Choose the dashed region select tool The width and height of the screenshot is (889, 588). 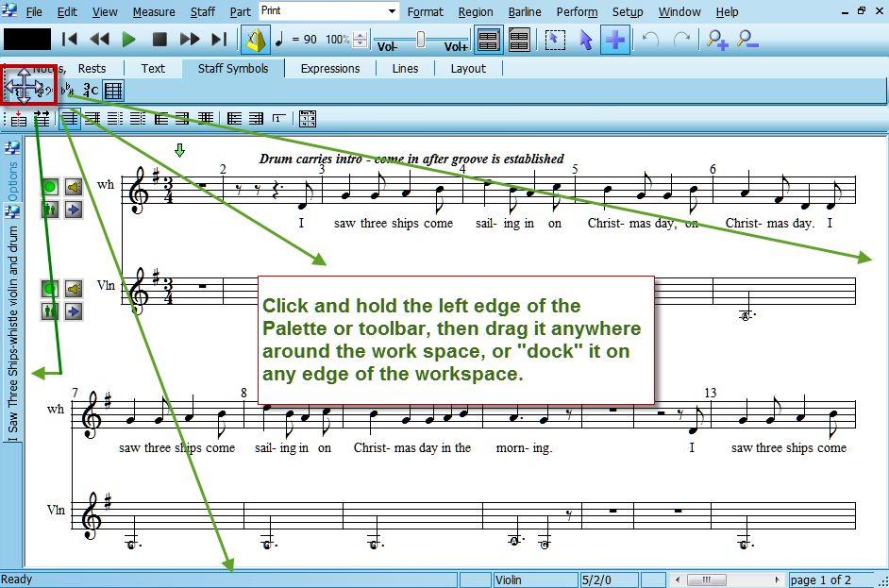(x=556, y=40)
